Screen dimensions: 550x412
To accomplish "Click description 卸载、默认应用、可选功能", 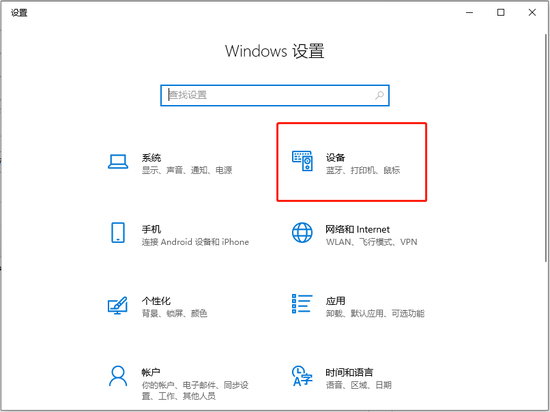I will pos(375,313).
